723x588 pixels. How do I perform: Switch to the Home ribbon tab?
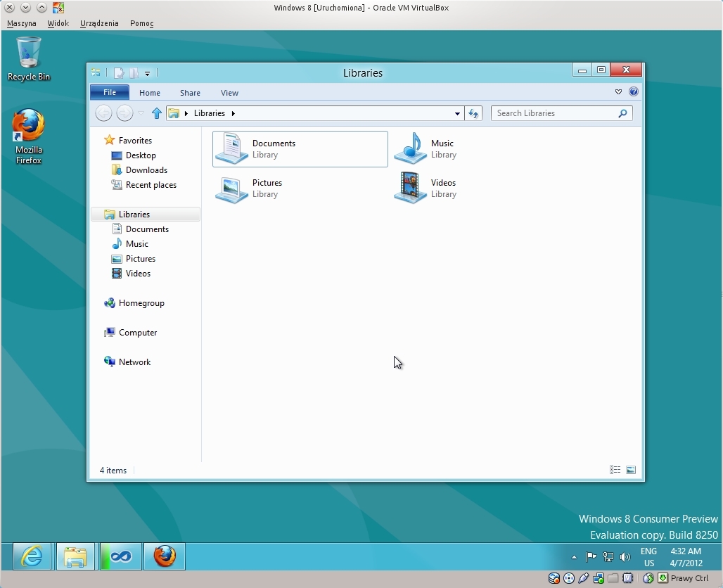150,93
